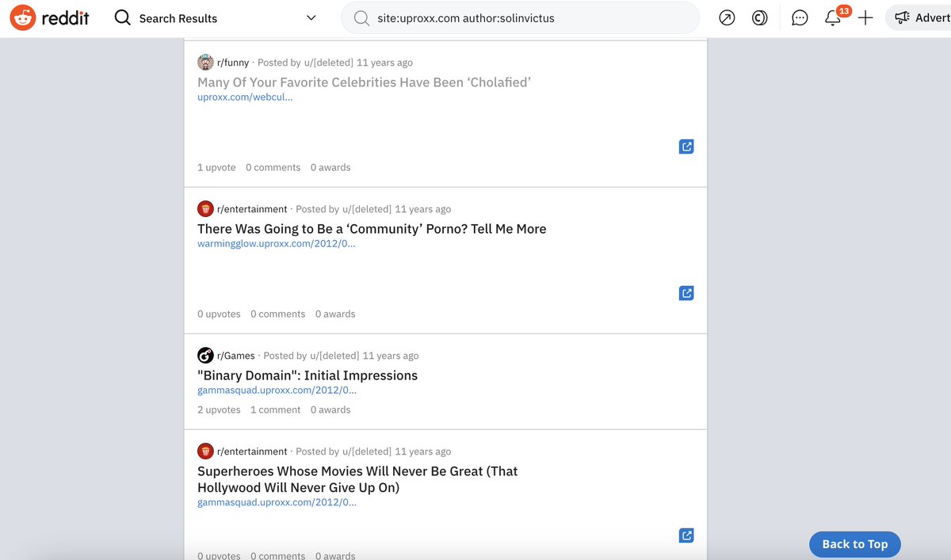This screenshot has height=560, width=951.
Task: Click r/entertainment avatar on Community post
Action: pos(205,209)
